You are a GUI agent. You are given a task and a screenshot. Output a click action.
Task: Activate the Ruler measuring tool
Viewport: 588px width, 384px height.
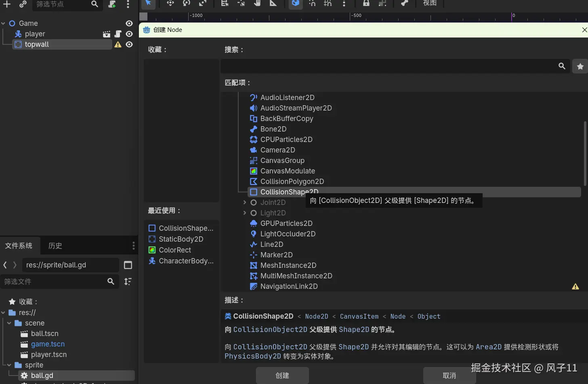click(x=273, y=3)
